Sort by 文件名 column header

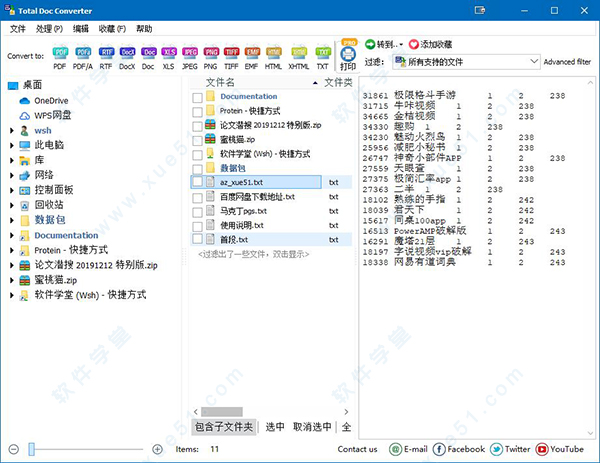pos(220,82)
